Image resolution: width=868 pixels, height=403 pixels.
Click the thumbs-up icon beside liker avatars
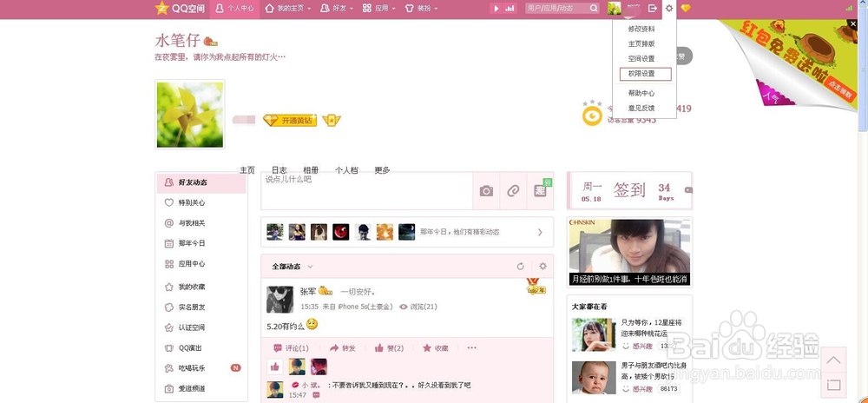[x=274, y=367]
